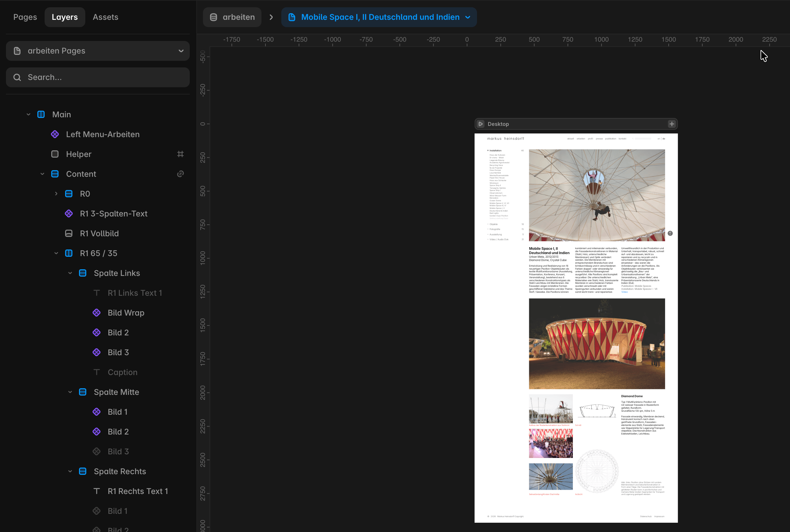Click the layer Search field
The image size is (790, 532).
(x=98, y=77)
